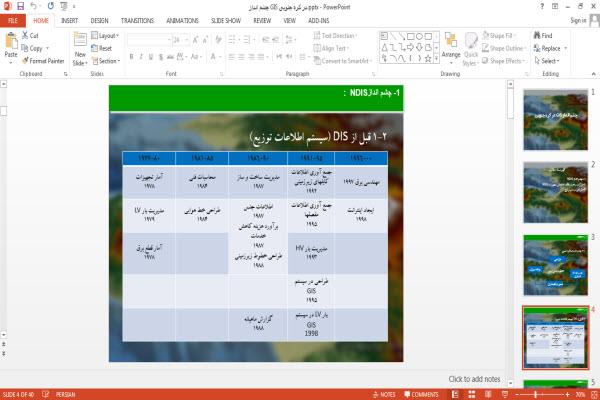Open Quick Styles gallery
600x400 pixels.
click(470, 50)
